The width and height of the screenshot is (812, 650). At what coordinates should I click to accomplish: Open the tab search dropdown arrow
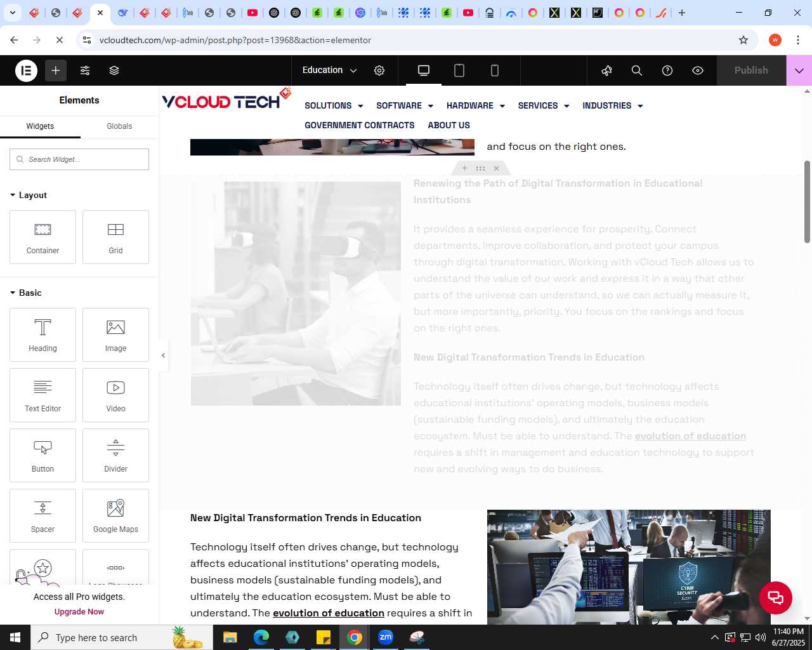click(12, 13)
